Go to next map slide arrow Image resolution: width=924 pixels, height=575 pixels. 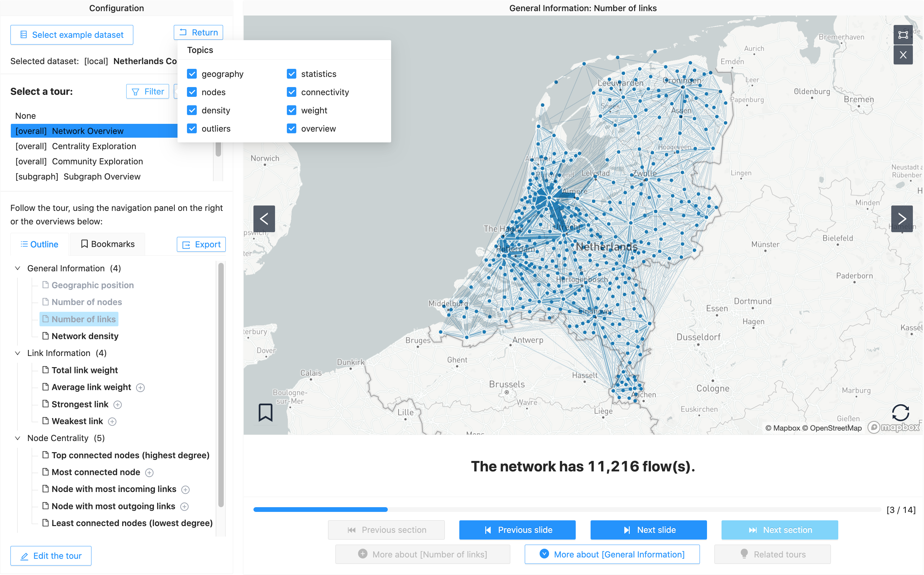pyautogui.click(x=902, y=219)
